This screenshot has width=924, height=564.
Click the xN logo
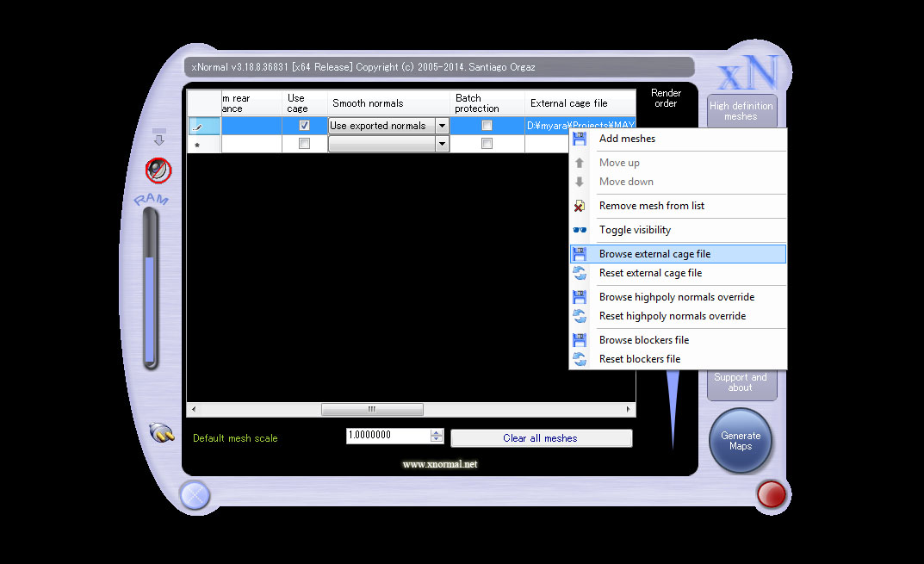pos(750,72)
